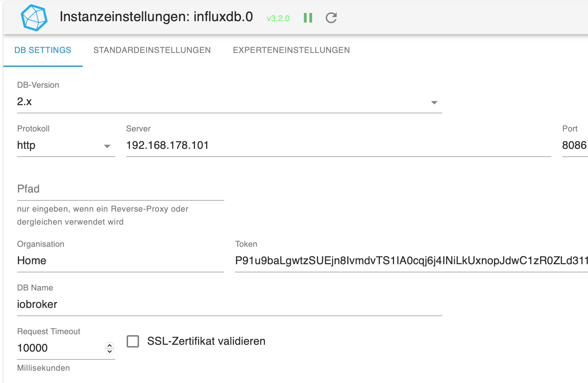This screenshot has height=383, width=588.
Task: Expand the Protokoll http dropdown
Action: (66, 146)
